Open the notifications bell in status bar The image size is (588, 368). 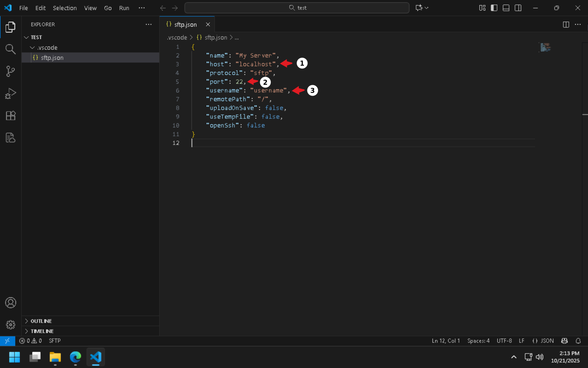[578, 341]
